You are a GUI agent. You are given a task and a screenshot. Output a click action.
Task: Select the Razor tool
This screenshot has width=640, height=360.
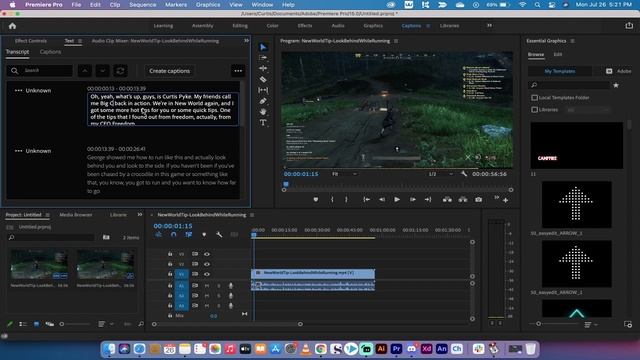[263, 79]
